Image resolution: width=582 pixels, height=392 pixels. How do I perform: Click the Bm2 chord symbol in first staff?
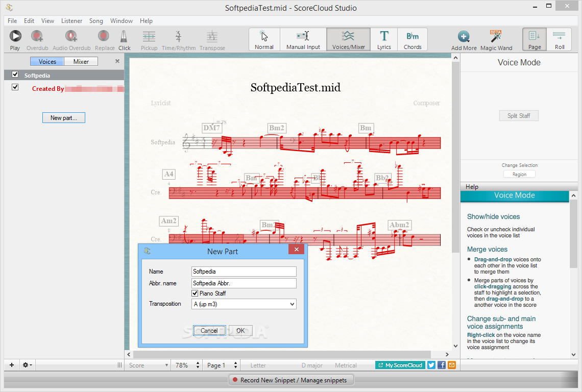pyautogui.click(x=277, y=128)
